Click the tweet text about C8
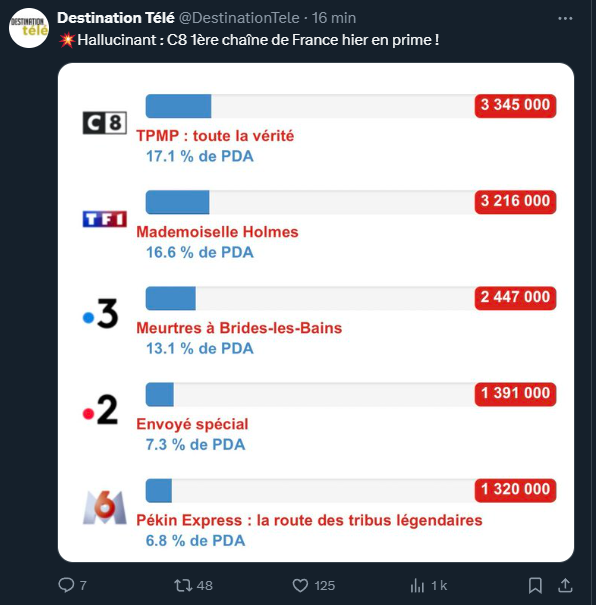 (249, 40)
